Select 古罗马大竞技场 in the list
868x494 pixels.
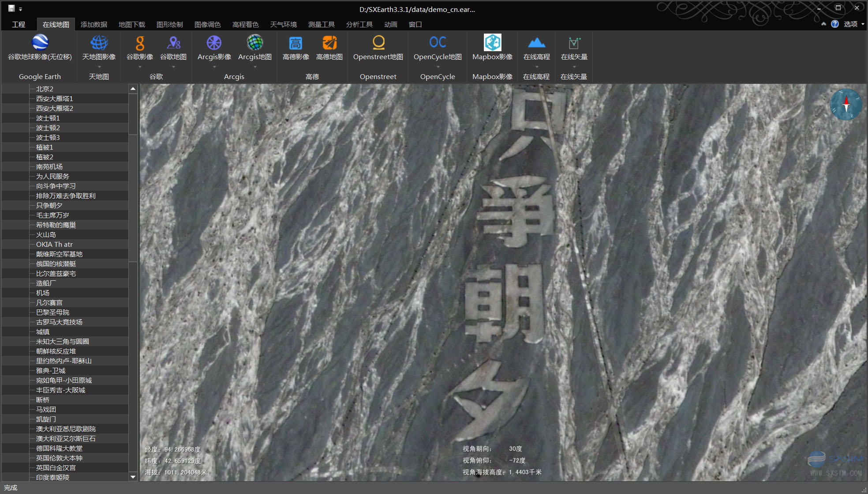(x=59, y=322)
